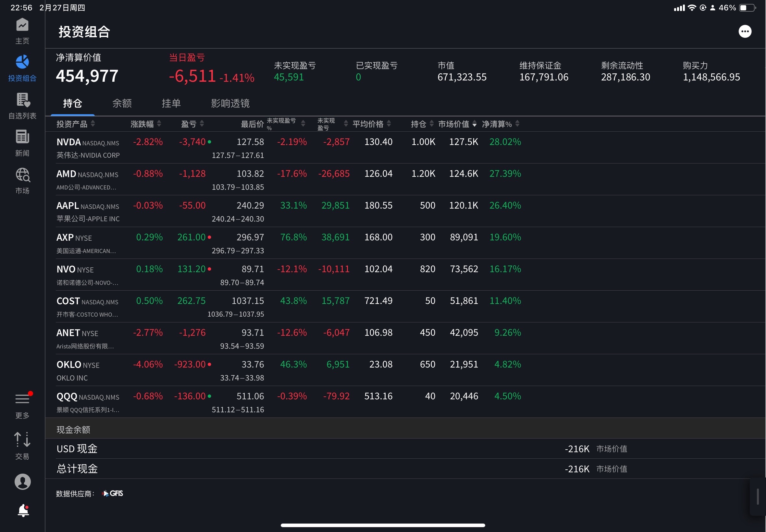766x532 pixels.
Task: Switch to the 影响透镜 tab
Action: click(x=230, y=103)
